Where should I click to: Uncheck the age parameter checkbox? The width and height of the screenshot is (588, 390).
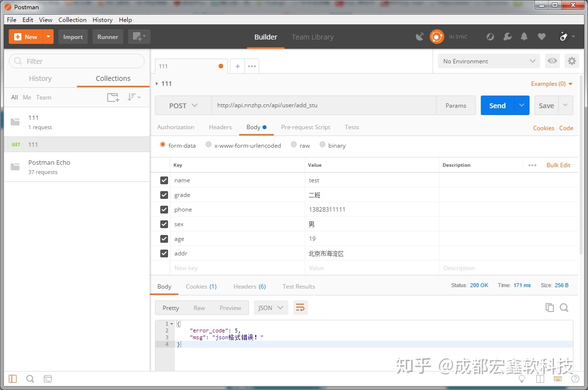[164, 239]
